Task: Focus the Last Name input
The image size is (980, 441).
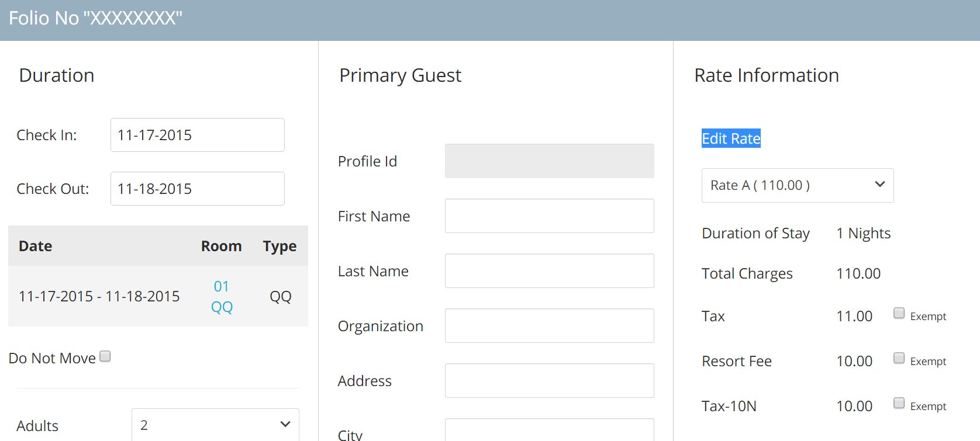Action: [x=550, y=270]
